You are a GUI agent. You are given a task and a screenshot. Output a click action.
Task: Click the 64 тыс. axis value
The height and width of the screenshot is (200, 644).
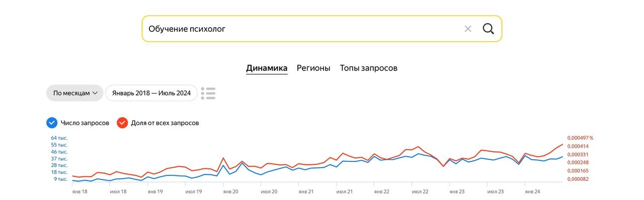59,138
